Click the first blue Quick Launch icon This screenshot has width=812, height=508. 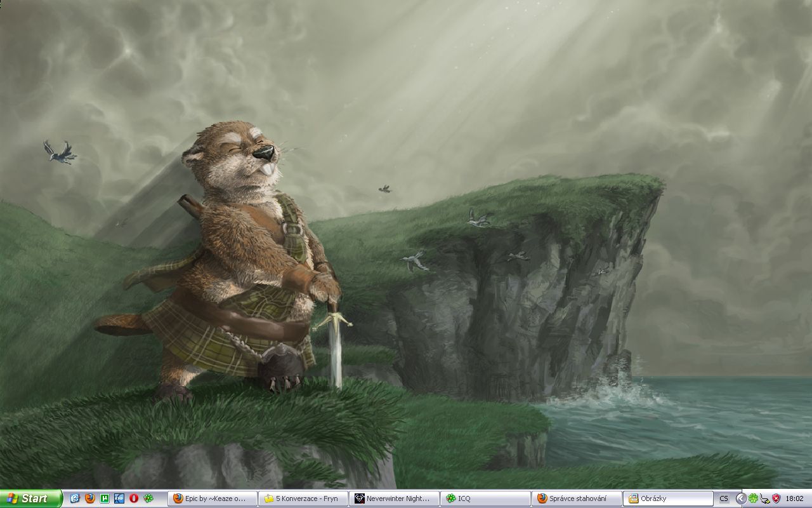click(75, 498)
